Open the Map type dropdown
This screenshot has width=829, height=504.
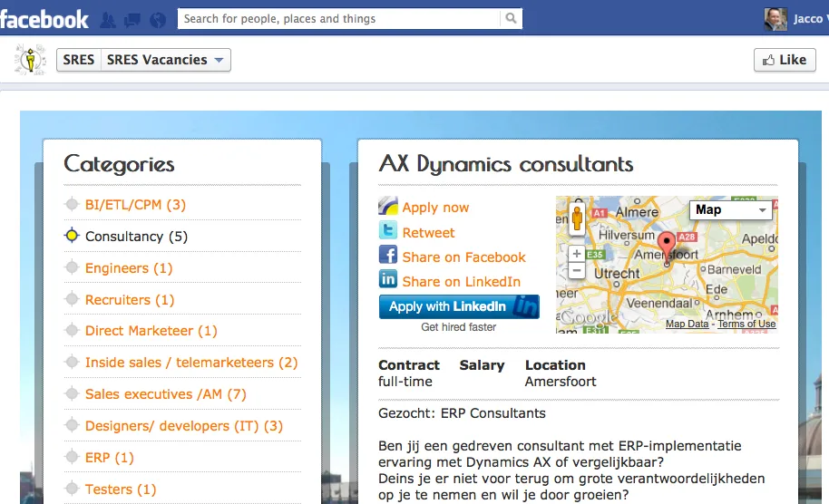pos(730,209)
